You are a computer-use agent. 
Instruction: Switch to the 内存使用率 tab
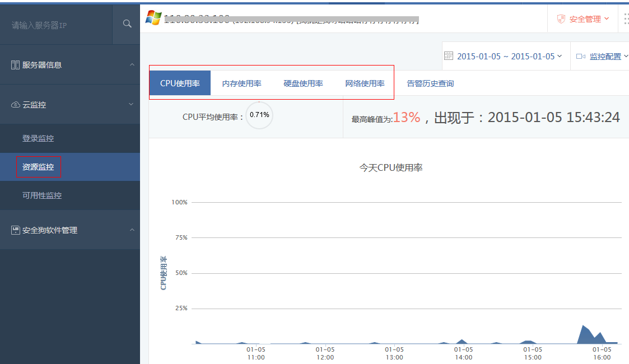[x=241, y=83]
